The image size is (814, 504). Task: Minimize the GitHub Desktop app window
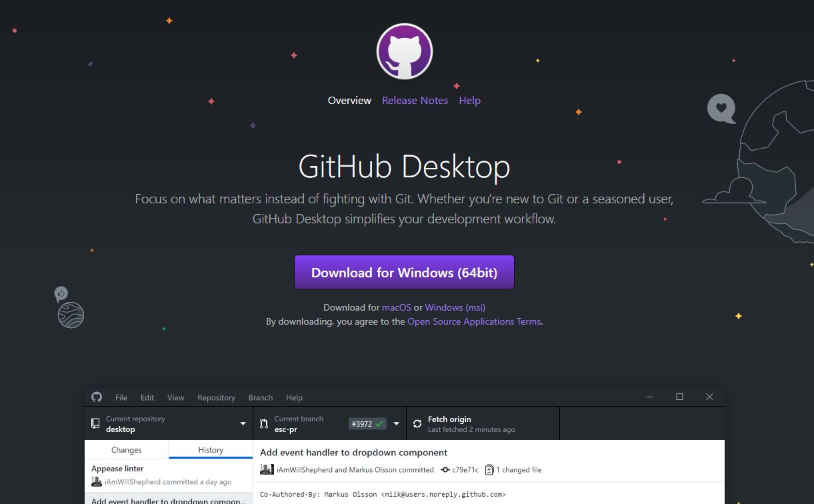click(x=650, y=397)
